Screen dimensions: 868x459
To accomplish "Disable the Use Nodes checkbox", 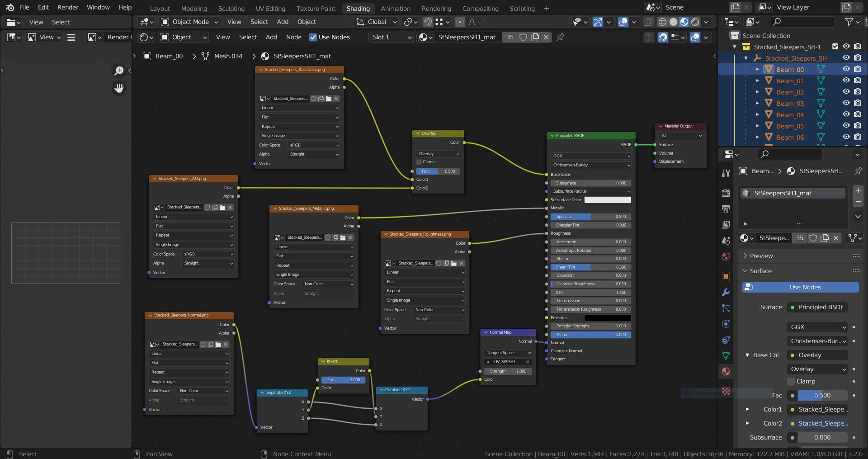I will 313,37.
